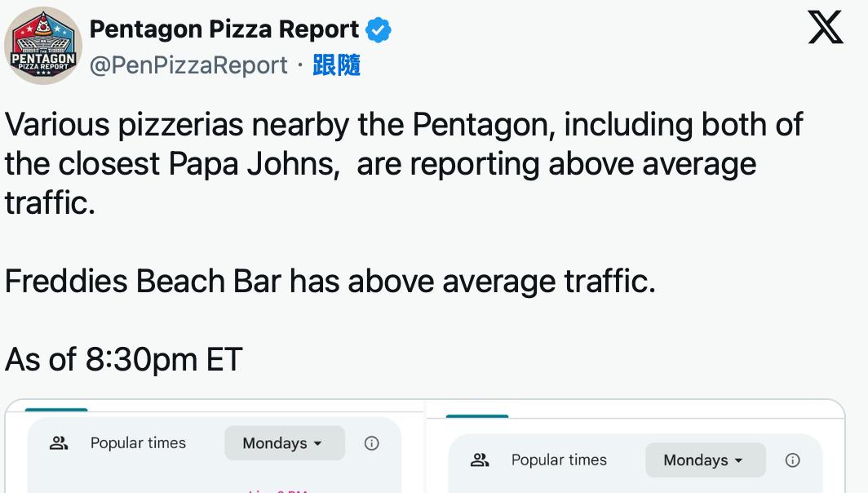
Task: Open info icon in left Popular times card
Action: tap(371, 443)
